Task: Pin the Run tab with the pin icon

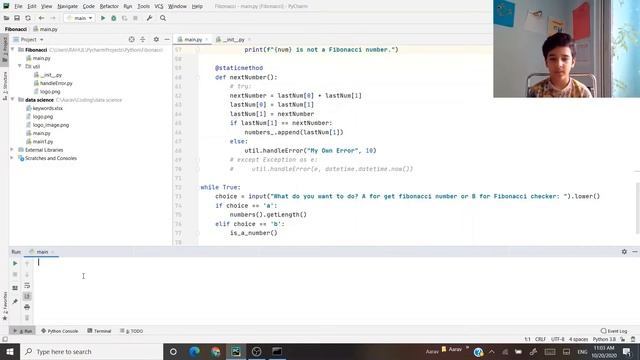Action: [15, 301]
